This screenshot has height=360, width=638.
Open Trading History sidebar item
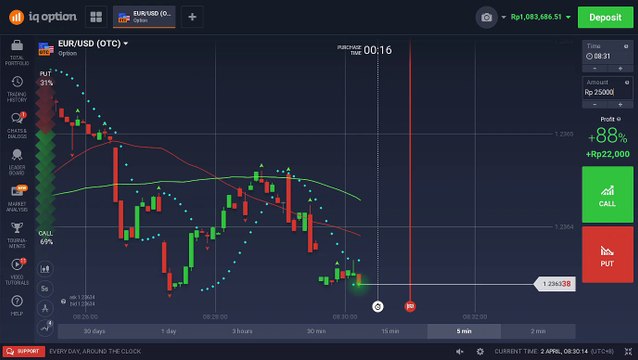coord(17,89)
